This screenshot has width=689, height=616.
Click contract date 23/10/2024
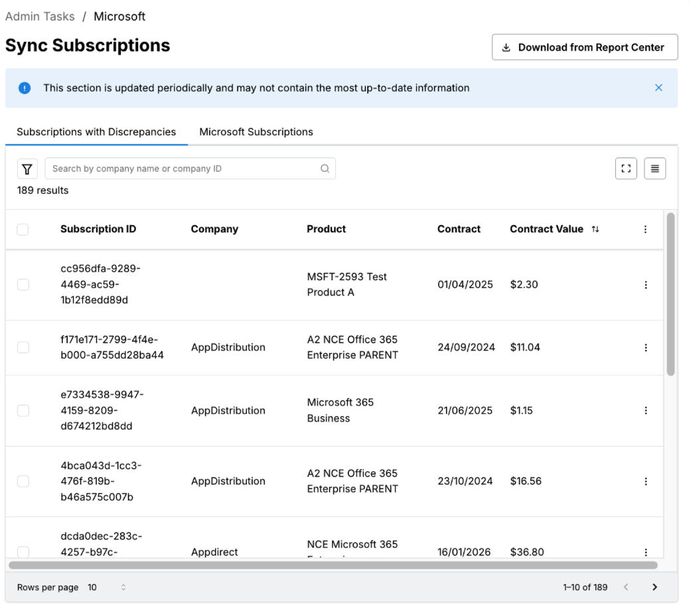point(465,481)
